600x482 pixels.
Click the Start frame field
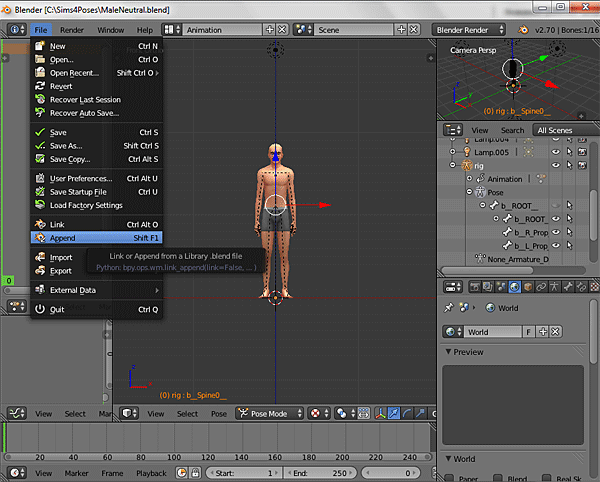(x=243, y=473)
